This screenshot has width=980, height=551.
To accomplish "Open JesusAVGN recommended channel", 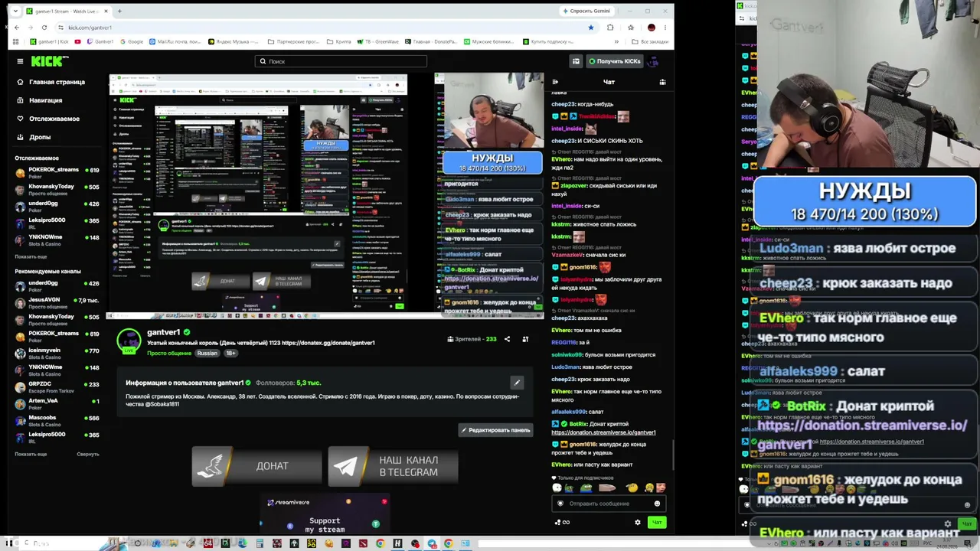I will pos(57,302).
